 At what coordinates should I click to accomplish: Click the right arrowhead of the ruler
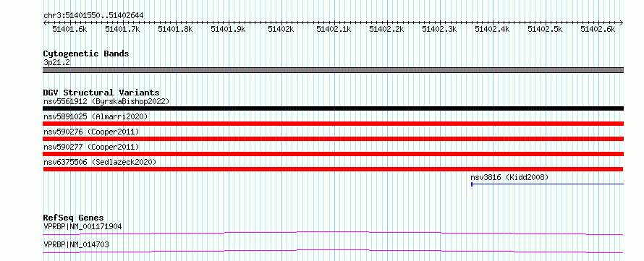(622, 23)
